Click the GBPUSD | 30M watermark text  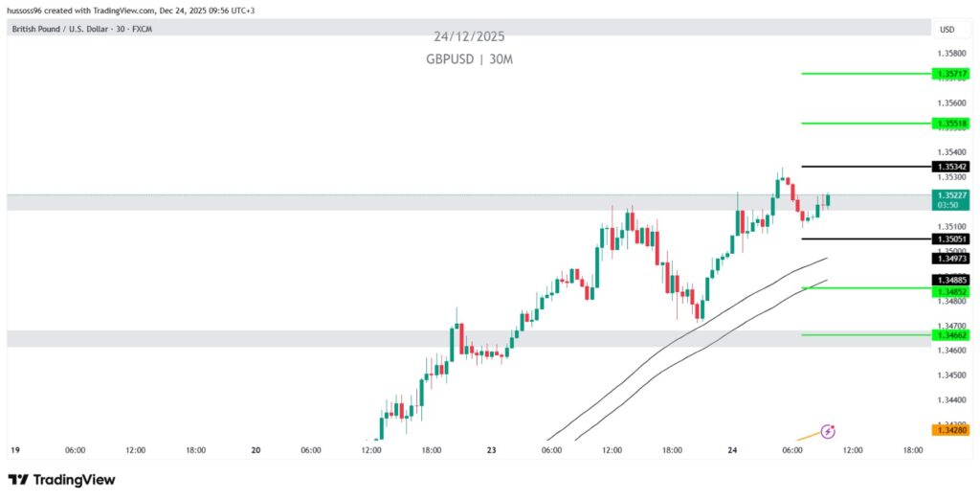tap(469, 59)
